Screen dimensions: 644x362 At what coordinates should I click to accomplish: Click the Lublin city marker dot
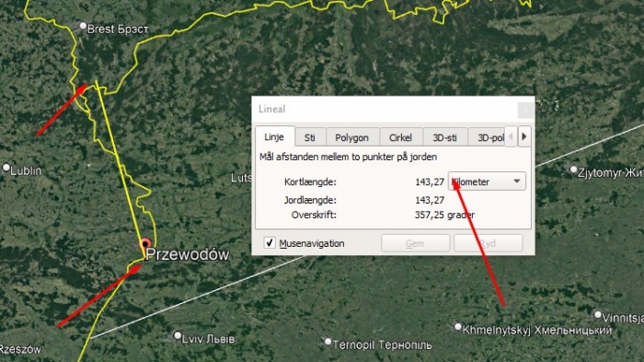pos(6,168)
